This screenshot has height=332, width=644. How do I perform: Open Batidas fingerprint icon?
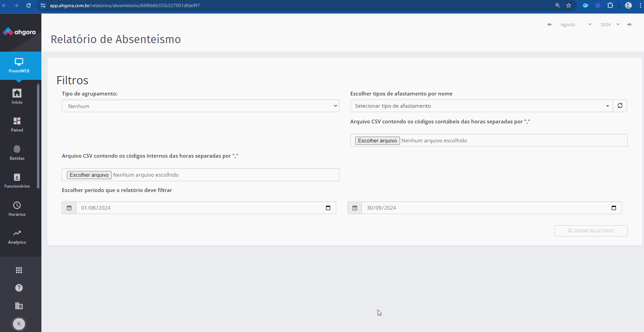(x=17, y=153)
